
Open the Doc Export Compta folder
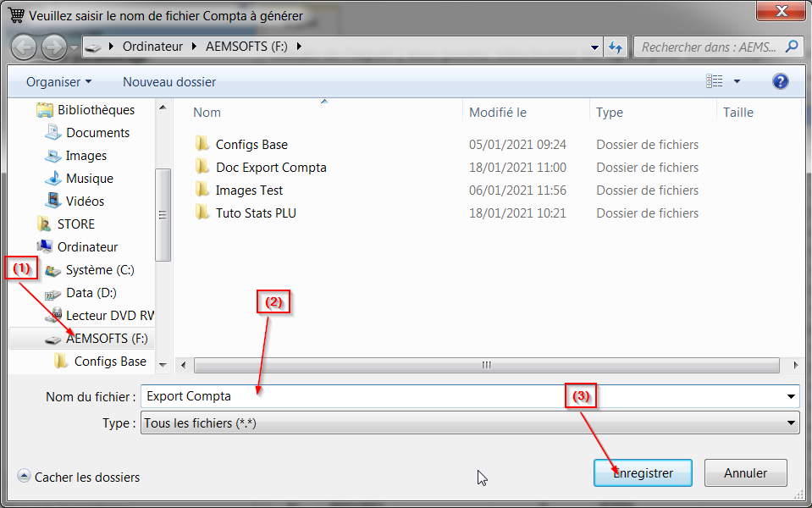tap(270, 168)
